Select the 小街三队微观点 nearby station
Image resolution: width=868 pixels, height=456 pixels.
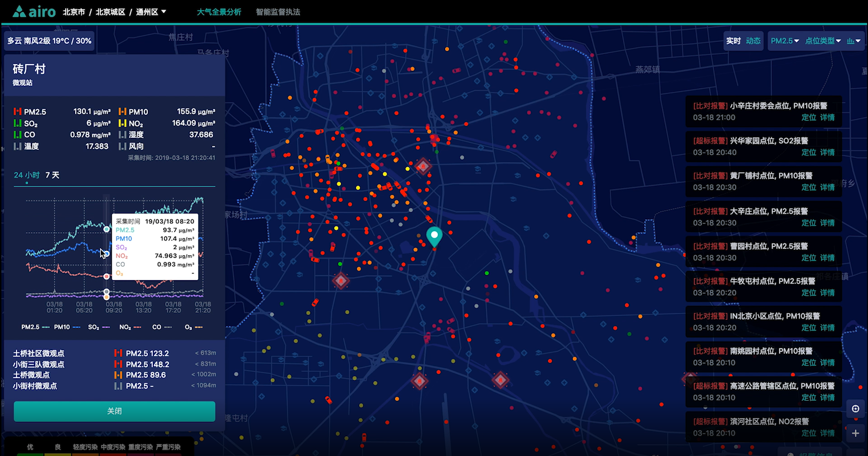point(38,364)
